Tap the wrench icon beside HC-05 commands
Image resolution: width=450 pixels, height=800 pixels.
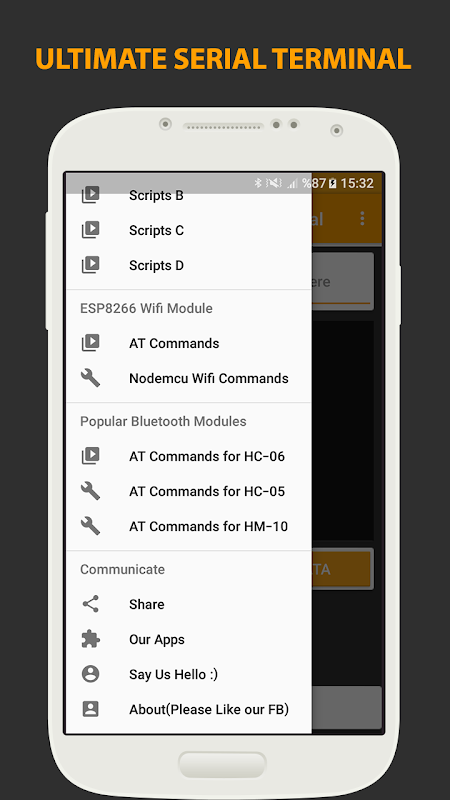pos(90,491)
